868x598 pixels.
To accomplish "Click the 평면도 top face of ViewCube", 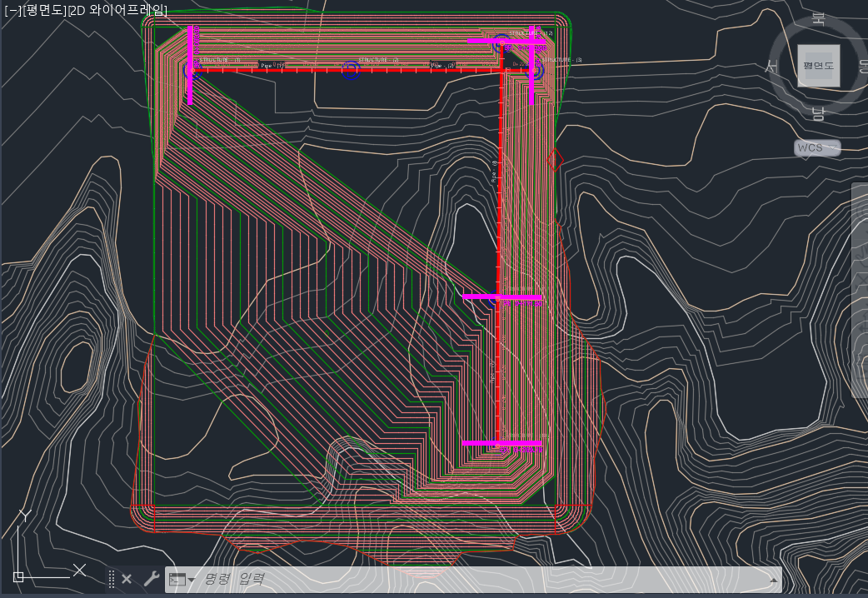I will [x=818, y=66].
